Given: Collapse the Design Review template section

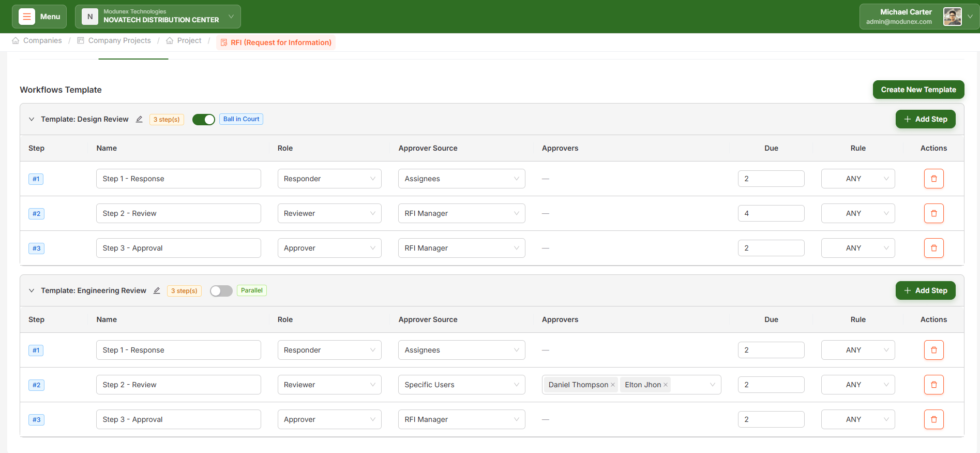Looking at the screenshot, I should point(32,119).
